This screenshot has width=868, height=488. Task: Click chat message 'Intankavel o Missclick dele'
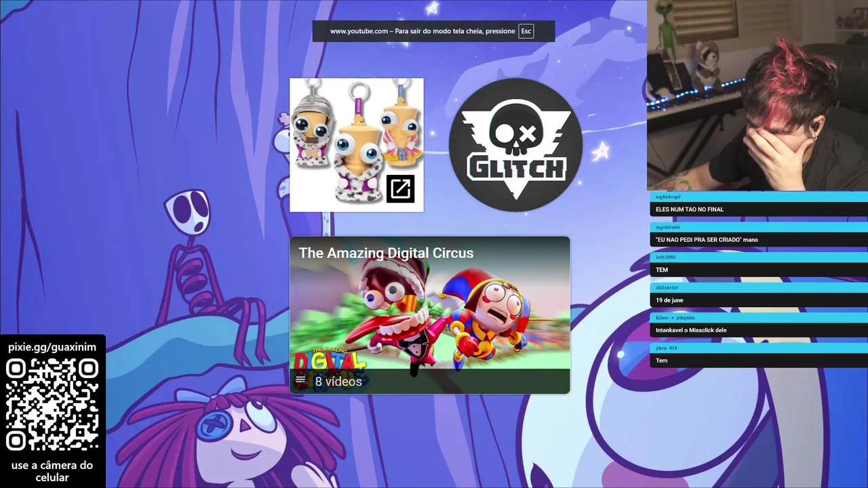tap(691, 331)
